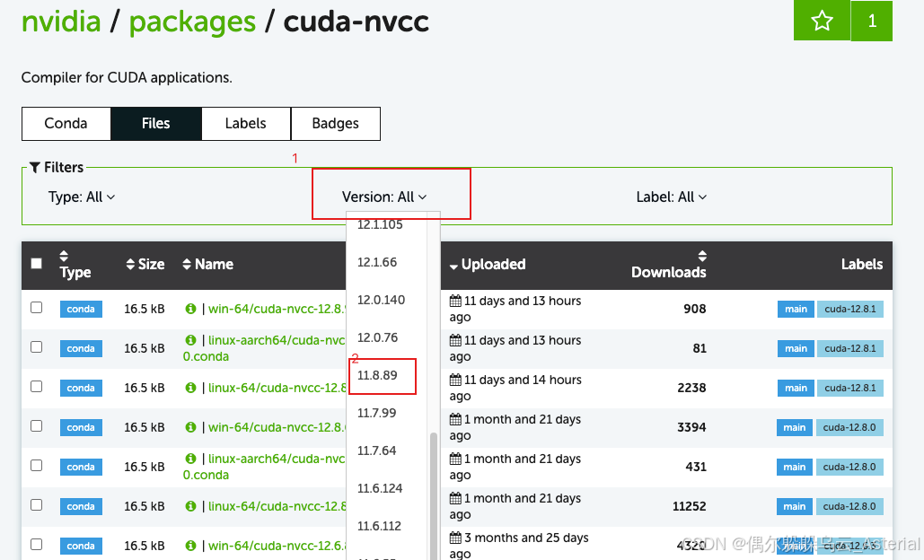This screenshot has width=924, height=560.
Task: Click main label in the 431-download row
Action: [795, 467]
